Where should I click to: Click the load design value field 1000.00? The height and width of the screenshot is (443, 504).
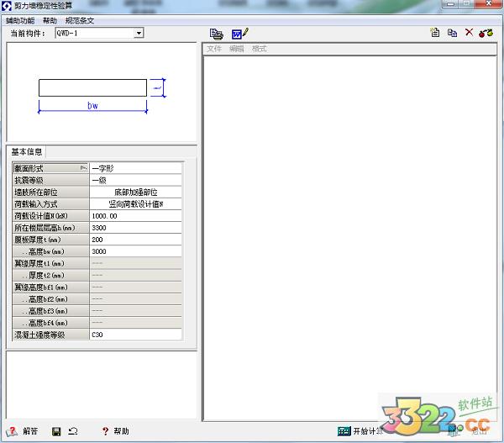(135, 216)
